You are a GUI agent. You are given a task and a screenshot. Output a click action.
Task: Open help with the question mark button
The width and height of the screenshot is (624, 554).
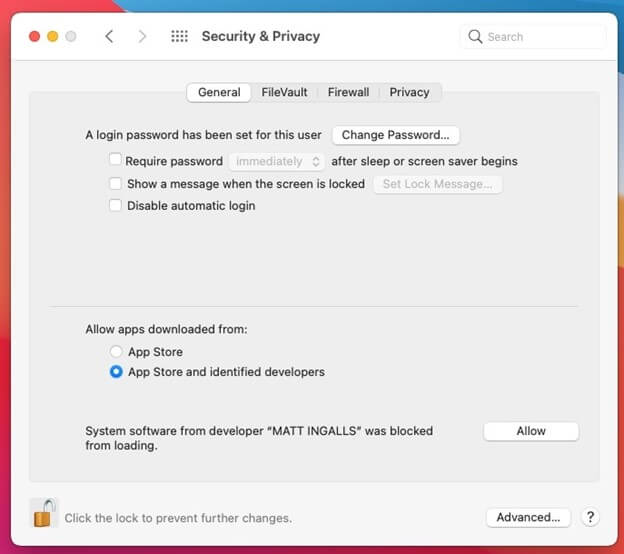click(590, 517)
